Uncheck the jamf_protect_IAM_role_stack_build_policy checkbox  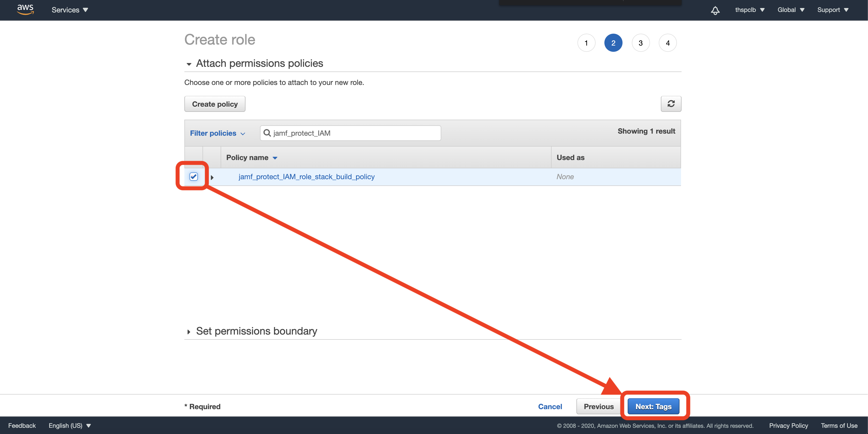(x=193, y=177)
